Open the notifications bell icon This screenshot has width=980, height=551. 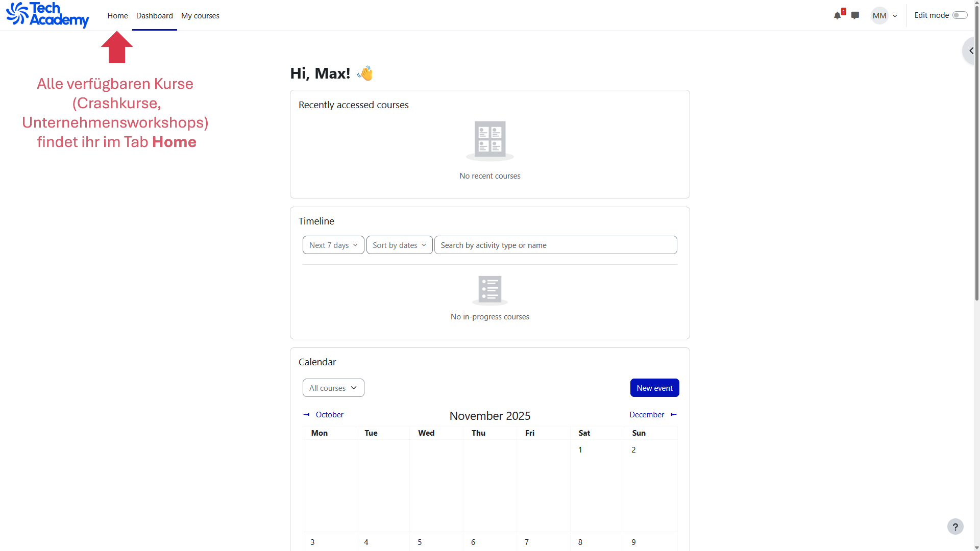coord(837,16)
